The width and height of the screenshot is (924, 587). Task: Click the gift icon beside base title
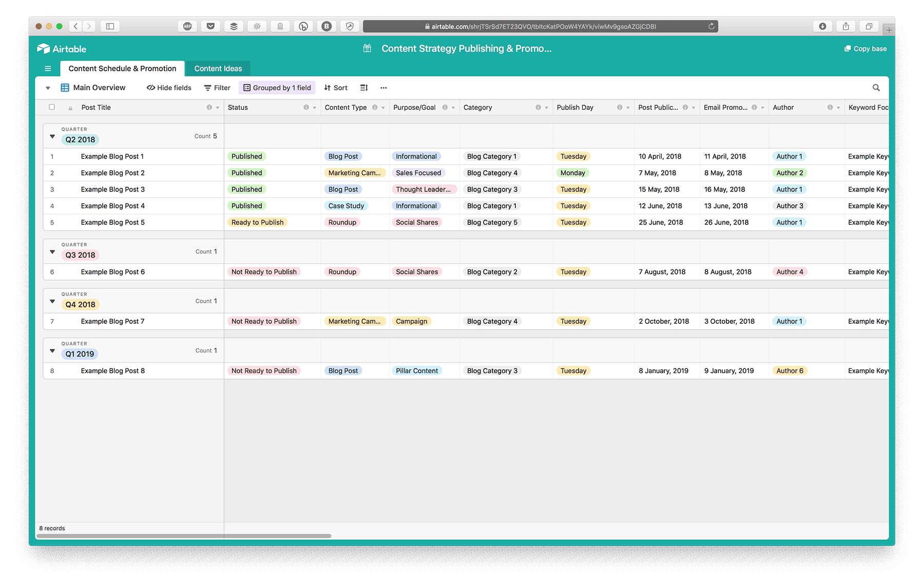[367, 48]
